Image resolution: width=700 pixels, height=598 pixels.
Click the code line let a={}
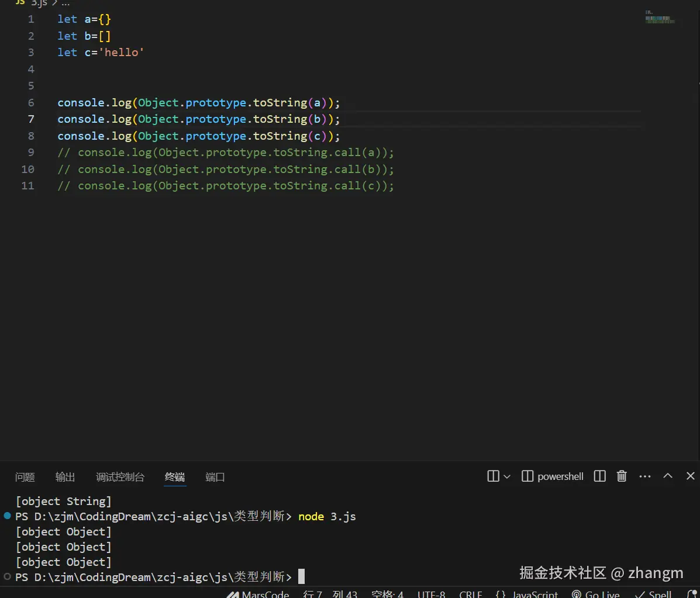pyautogui.click(x=84, y=19)
